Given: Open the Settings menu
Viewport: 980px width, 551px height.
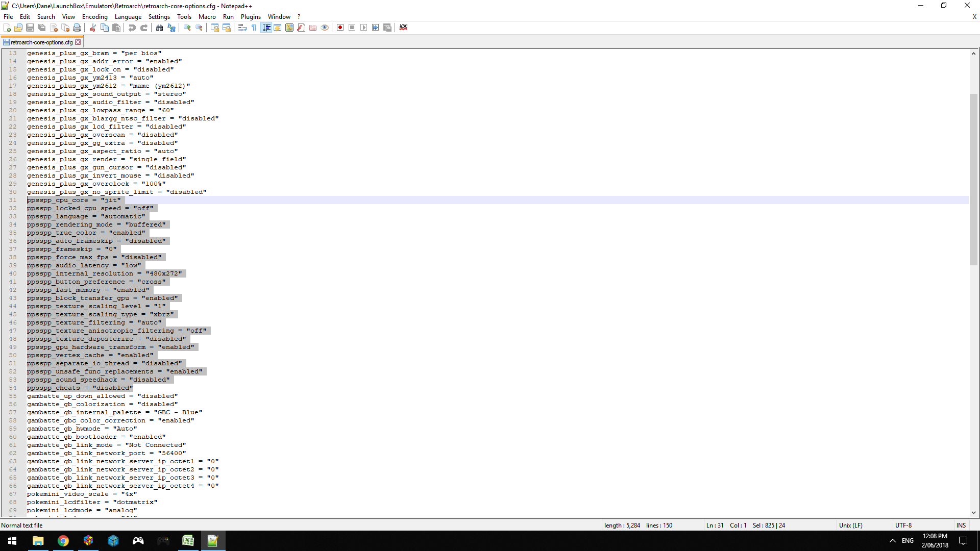Looking at the screenshot, I should pyautogui.click(x=159, y=17).
